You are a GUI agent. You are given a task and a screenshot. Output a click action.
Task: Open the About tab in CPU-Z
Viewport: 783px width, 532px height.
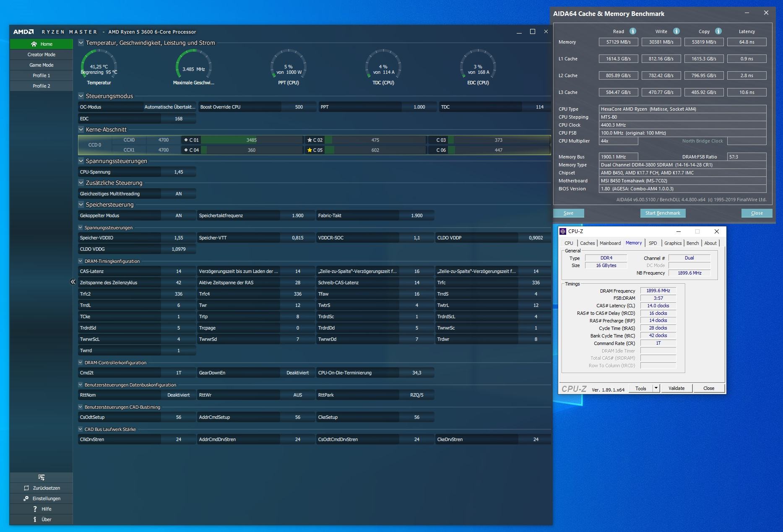[710, 243]
